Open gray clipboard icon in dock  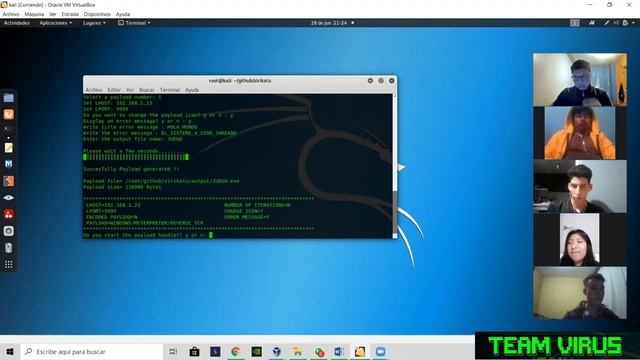click(x=9, y=248)
